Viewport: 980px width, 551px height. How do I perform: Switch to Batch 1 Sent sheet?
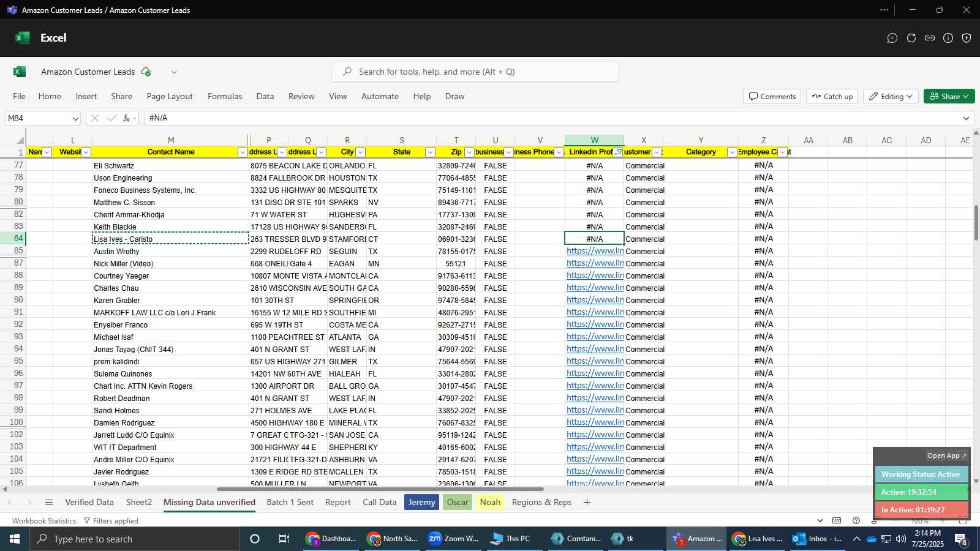pyautogui.click(x=290, y=503)
